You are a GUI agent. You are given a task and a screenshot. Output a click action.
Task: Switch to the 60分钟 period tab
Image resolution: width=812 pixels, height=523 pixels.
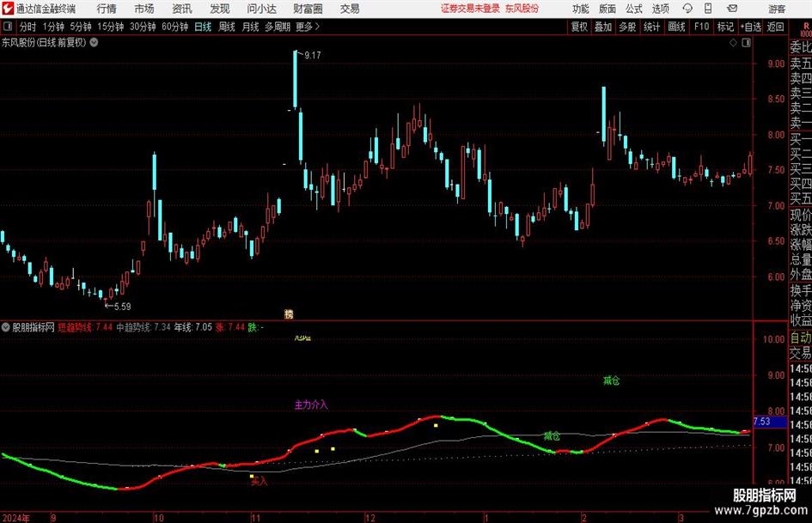(x=174, y=27)
